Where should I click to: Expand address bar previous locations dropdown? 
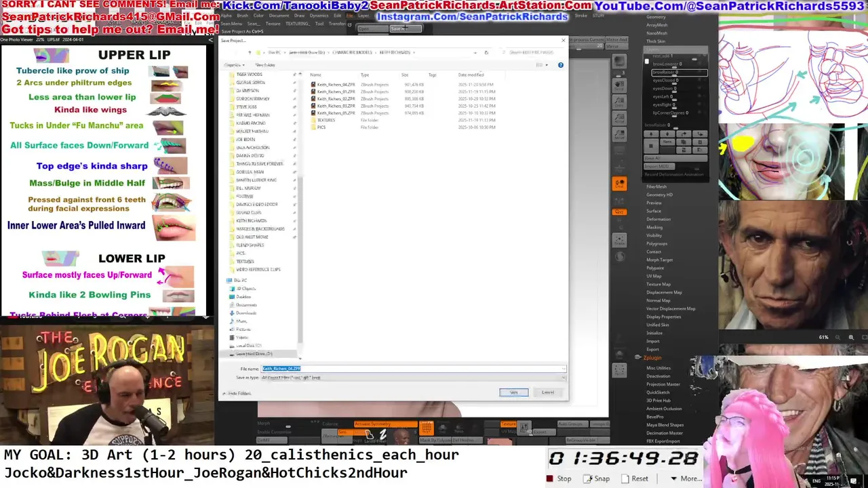coord(475,52)
